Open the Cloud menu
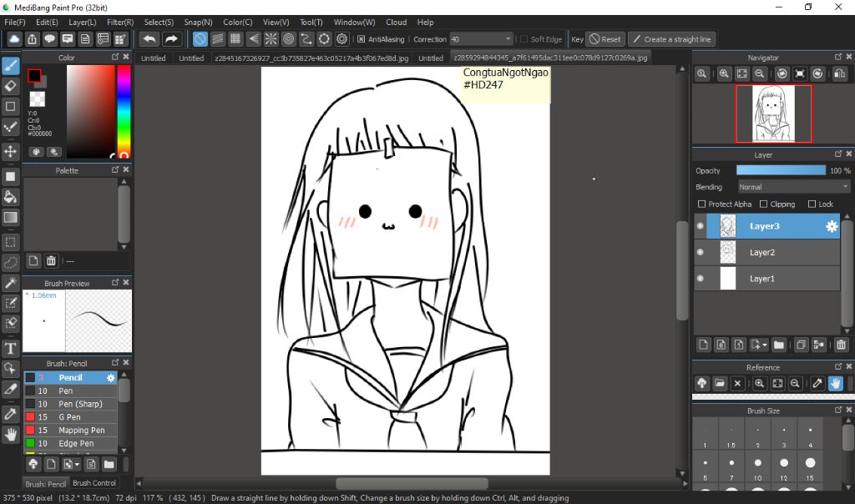The width and height of the screenshot is (855, 504). point(397,23)
